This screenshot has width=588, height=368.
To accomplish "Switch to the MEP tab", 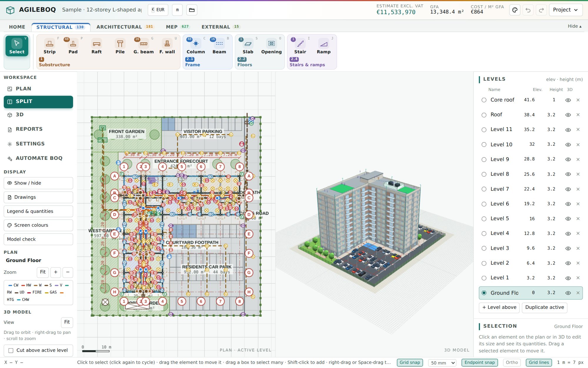I will point(178,27).
